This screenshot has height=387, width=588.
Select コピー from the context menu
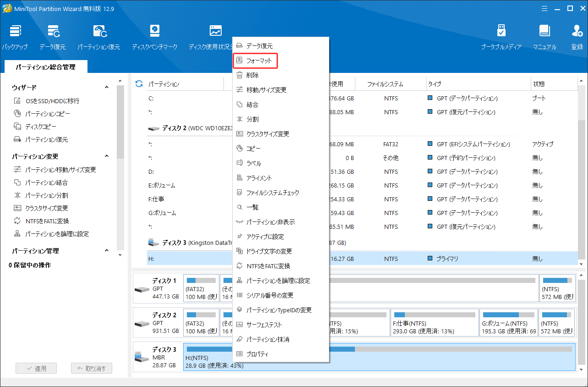point(280,149)
